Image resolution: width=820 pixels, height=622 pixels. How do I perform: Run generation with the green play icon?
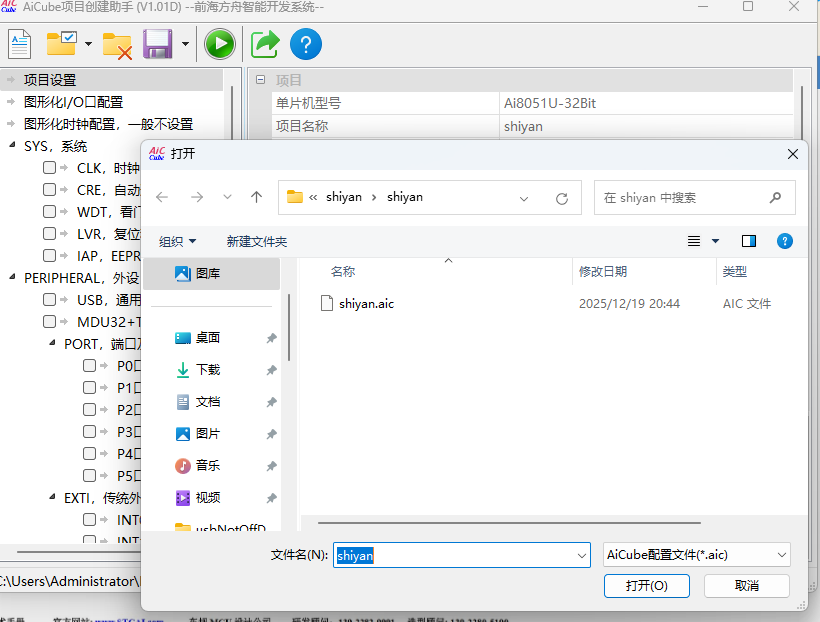pos(219,43)
